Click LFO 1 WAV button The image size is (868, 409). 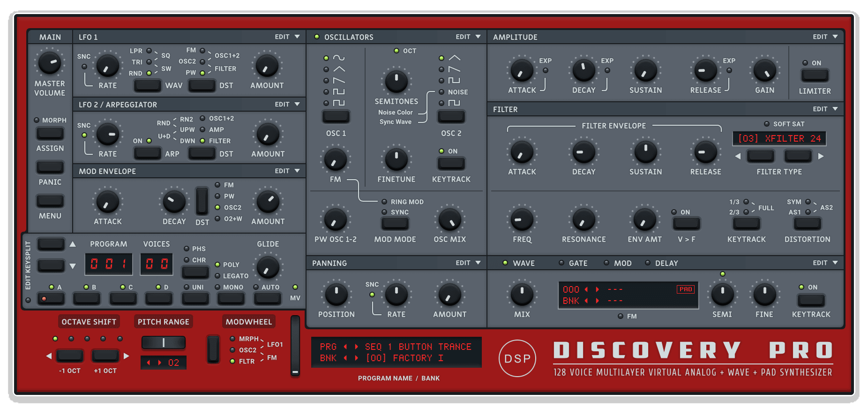tap(147, 85)
